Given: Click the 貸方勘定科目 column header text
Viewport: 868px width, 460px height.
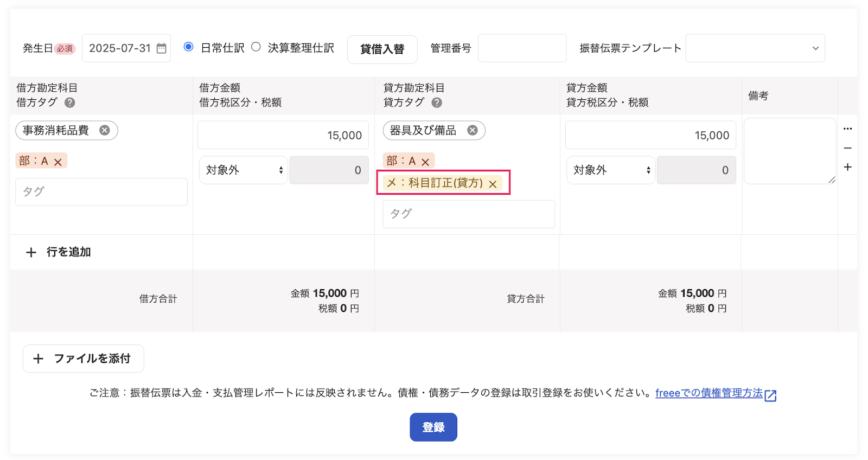Looking at the screenshot, I should pos(414,88).
